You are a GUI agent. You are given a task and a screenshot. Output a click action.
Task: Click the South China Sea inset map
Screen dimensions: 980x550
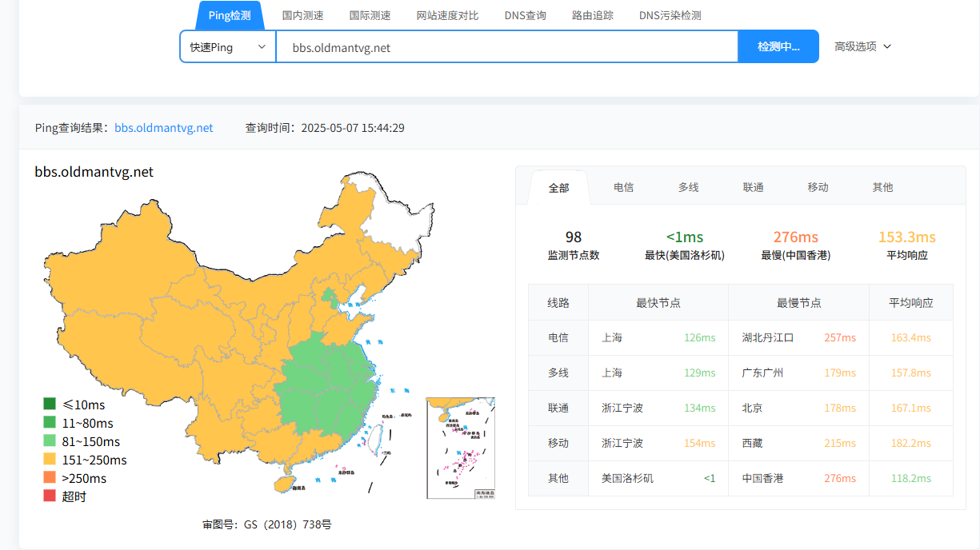461,448
